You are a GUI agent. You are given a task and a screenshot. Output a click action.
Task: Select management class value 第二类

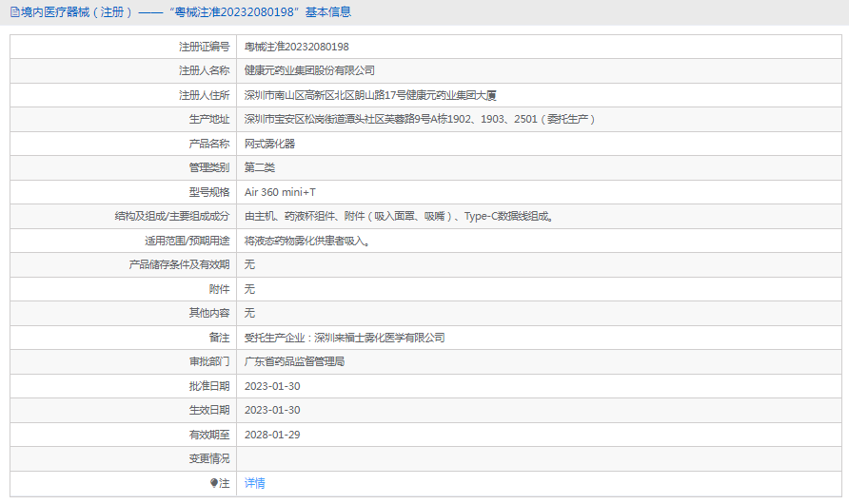[259, 167]
